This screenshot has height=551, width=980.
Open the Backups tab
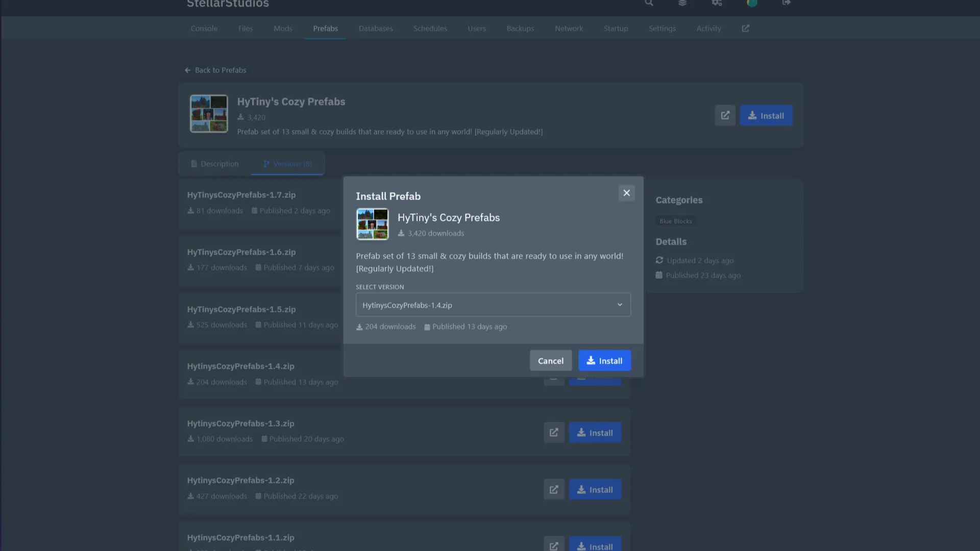pos(520,29)
